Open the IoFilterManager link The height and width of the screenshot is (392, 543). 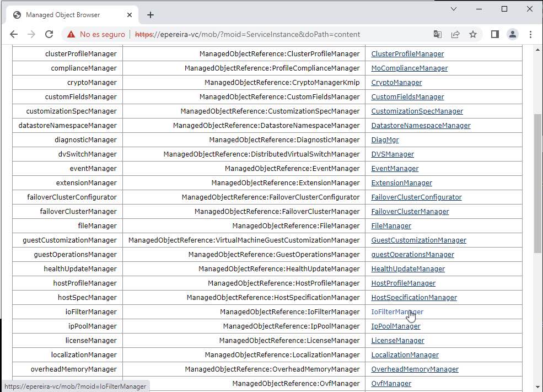pyautogui.click(x=397, y=312)
